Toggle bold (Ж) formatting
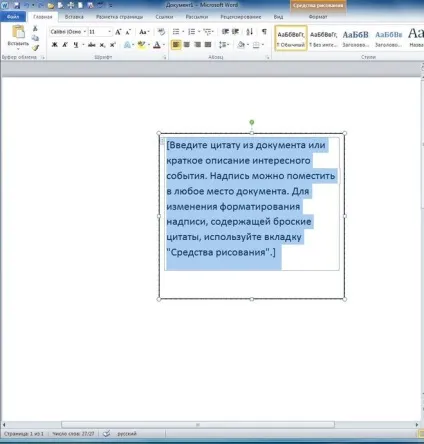Viewport: 424px width, 444px height. [55, 45]
